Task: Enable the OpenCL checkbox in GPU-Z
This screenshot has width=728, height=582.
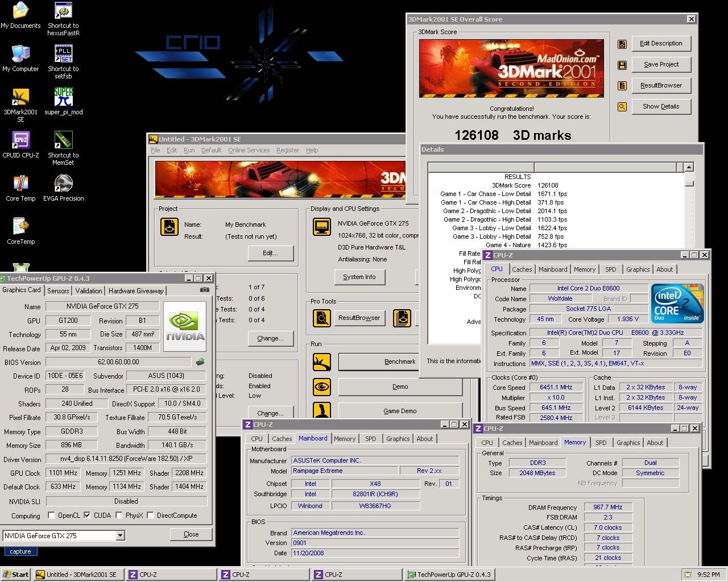Action: click(52, 516)
